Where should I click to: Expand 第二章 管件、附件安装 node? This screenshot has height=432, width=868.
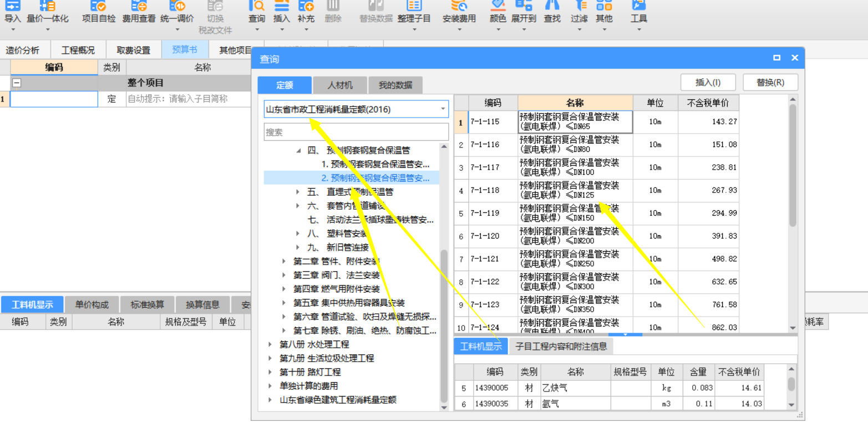tap(285, 261)
